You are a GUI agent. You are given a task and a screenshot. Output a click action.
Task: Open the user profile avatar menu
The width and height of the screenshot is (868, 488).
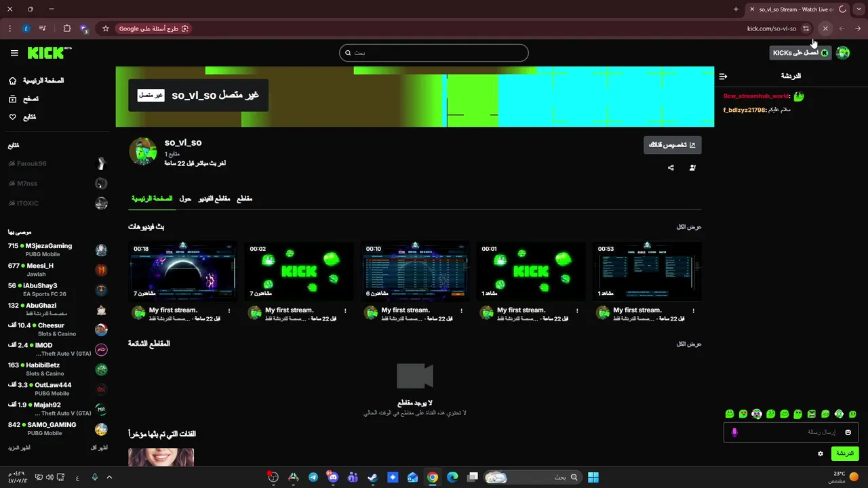point(843,53)
